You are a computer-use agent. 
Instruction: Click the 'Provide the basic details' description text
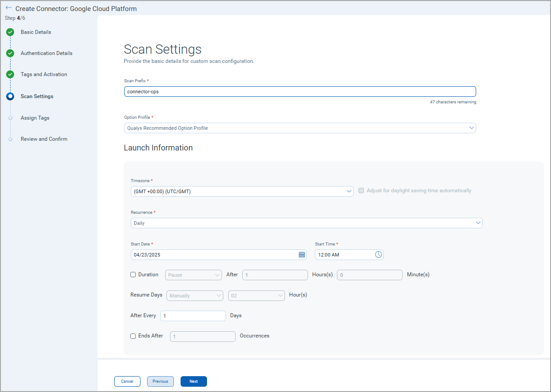[x=189, y=61]
